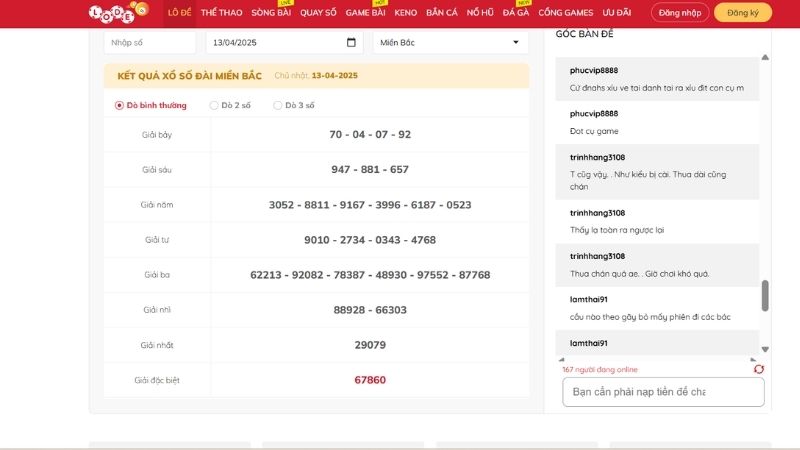Expand the Miền Bắc region dropdown

[x=450, y=43]
